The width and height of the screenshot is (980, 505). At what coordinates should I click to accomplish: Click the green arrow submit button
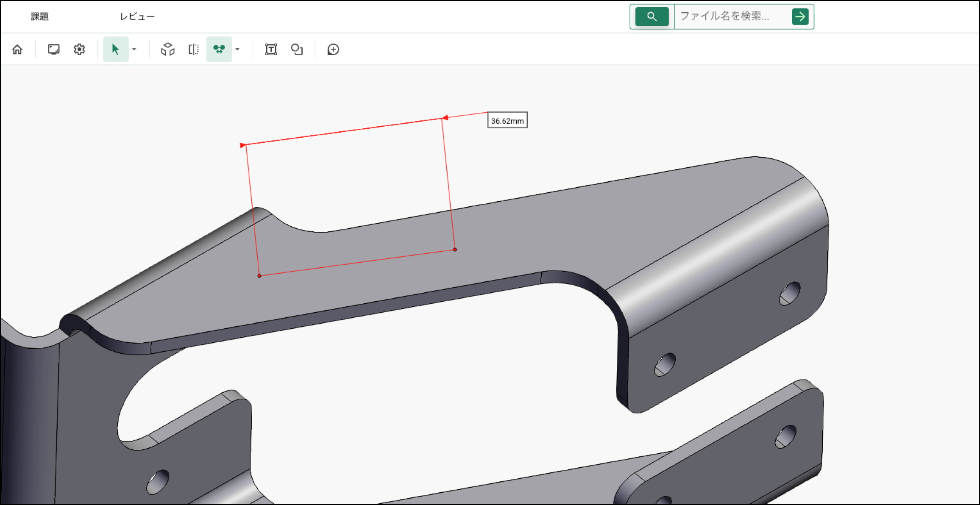click(800, 17)
